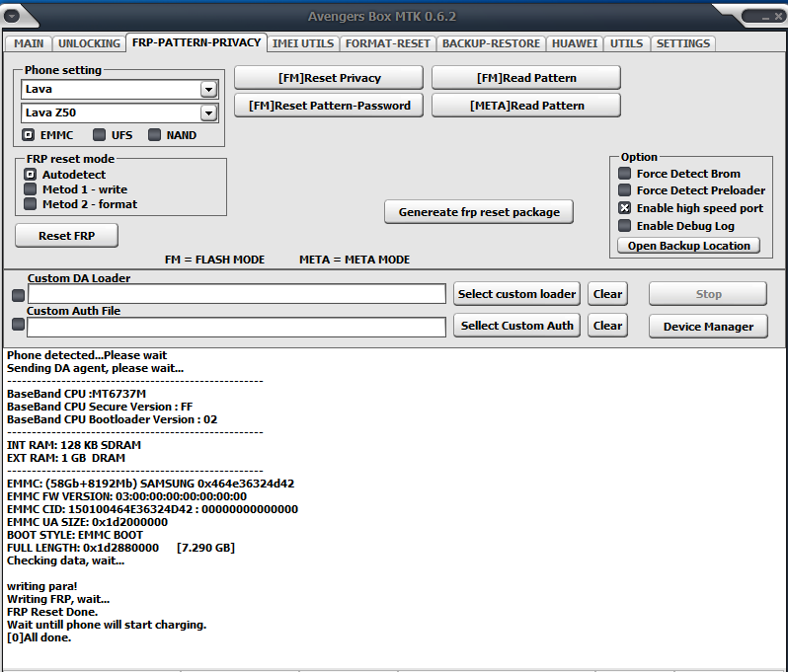Click Select custom loader button

516,294
